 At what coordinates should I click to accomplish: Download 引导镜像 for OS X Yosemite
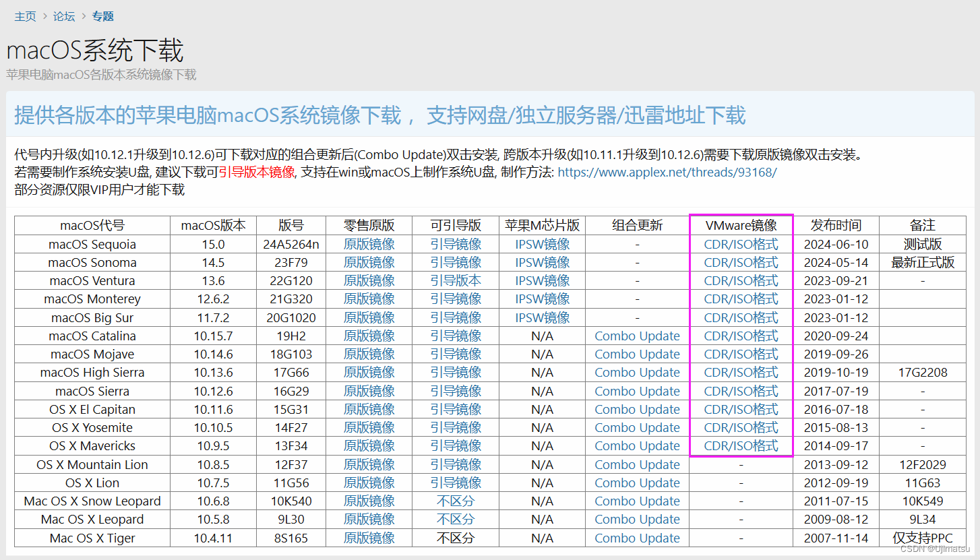point(456,427)
